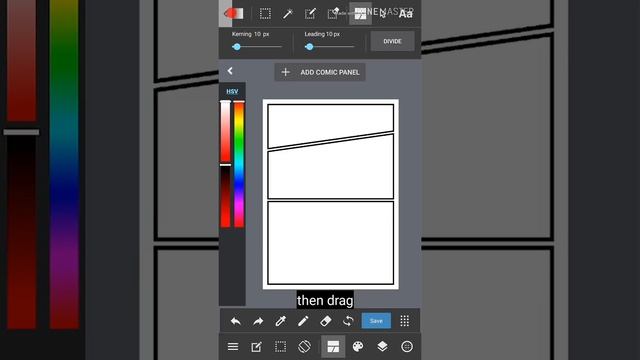Select the selection pen tool
The height and width of the screenshot is (360, 640).
pos(310,13)
